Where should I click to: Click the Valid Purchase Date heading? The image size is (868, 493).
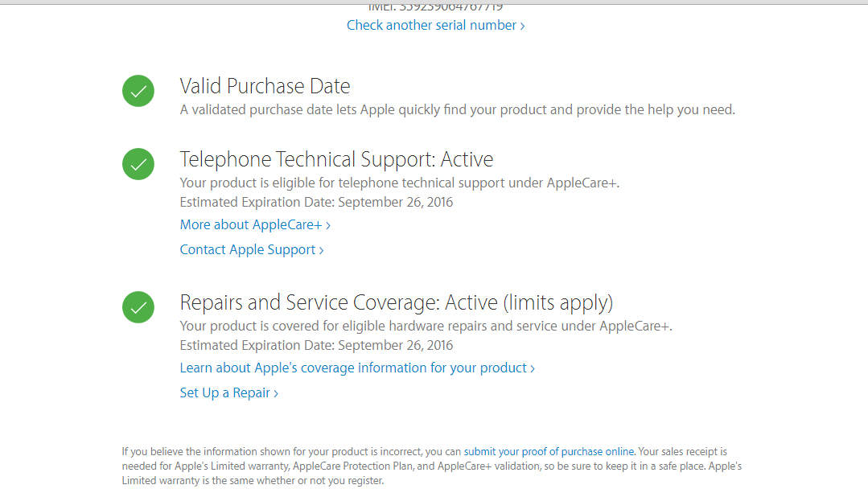pos(265,86)
